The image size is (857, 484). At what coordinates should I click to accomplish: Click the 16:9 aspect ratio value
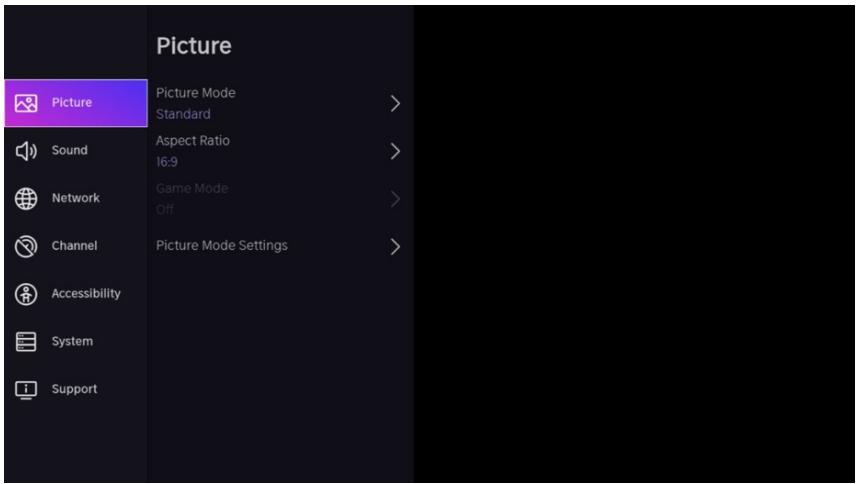pos(167,162)
